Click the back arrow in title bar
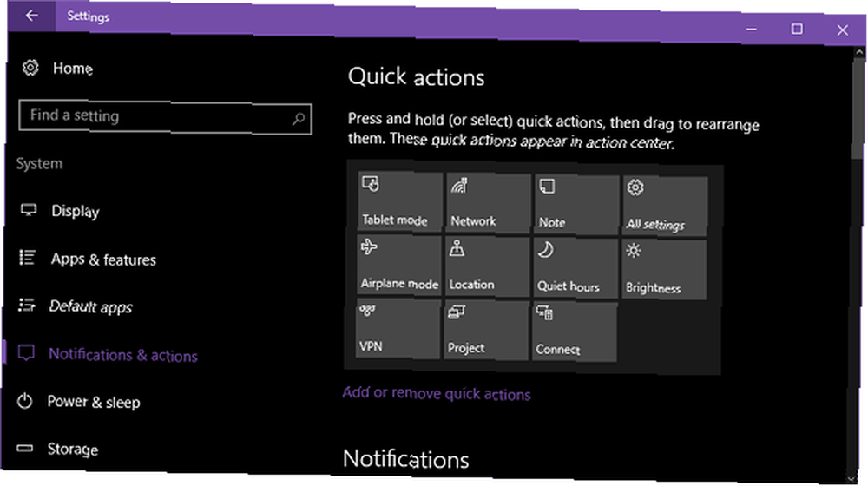This screenshot has height=486, width=868. point(31,16)
